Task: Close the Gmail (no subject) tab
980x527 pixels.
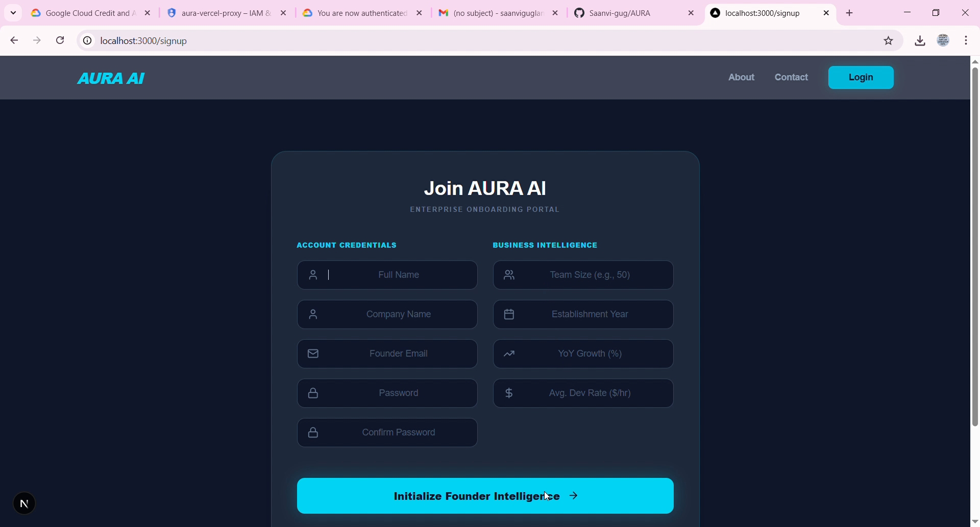Action: pyautogui.click(x=556, y=13)
